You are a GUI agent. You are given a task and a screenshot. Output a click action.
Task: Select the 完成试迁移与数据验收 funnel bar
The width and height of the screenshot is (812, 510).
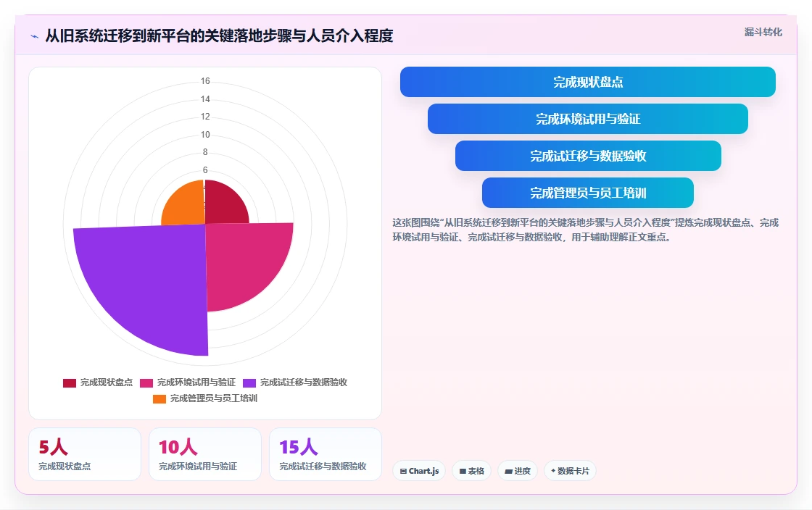pyautogui.click(x=588, y=156)
